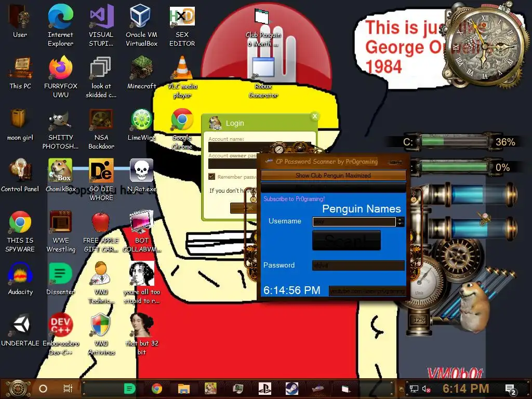532x399 pixels.
Task: Click the C: drive usage bar gadget
Action: pos(454,141)
